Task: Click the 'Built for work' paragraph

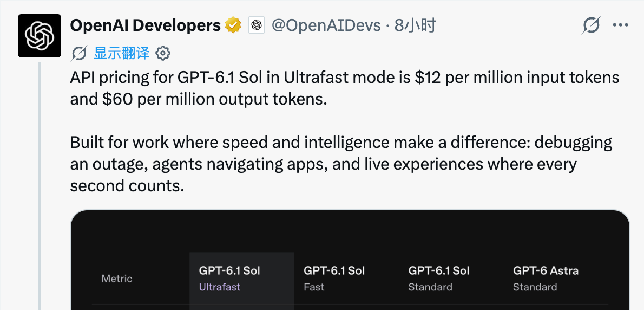Action: tap(341, 164)
